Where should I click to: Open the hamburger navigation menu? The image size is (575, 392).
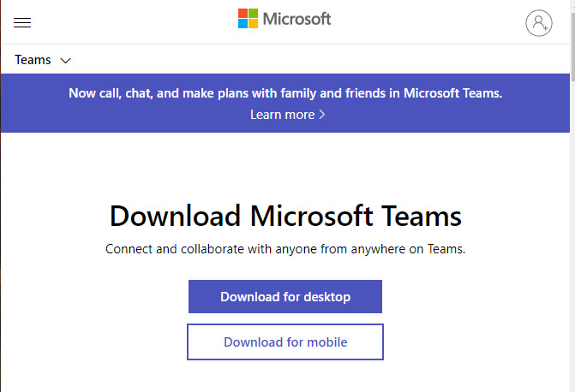(22, 23)
